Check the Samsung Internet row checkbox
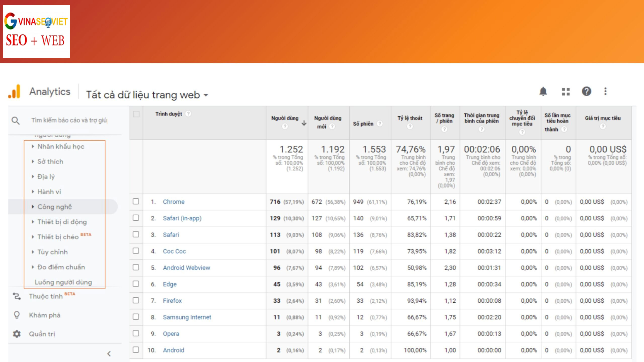The image size is (644, 362). point(136,316)
